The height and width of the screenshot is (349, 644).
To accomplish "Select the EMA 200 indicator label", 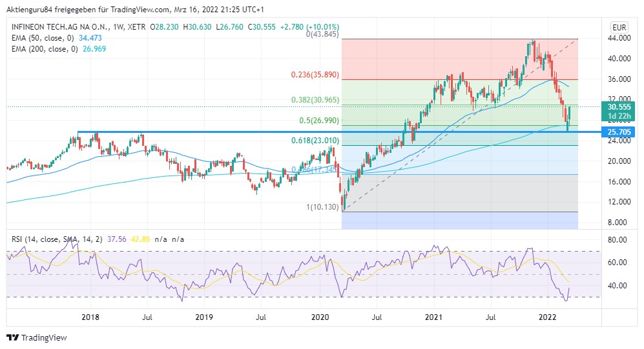I will pos(45,49).
